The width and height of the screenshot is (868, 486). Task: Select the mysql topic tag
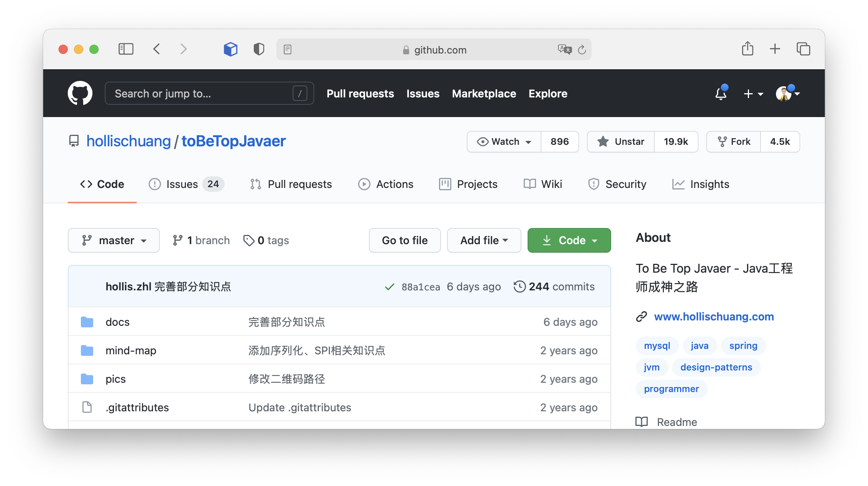pos(657,346)
